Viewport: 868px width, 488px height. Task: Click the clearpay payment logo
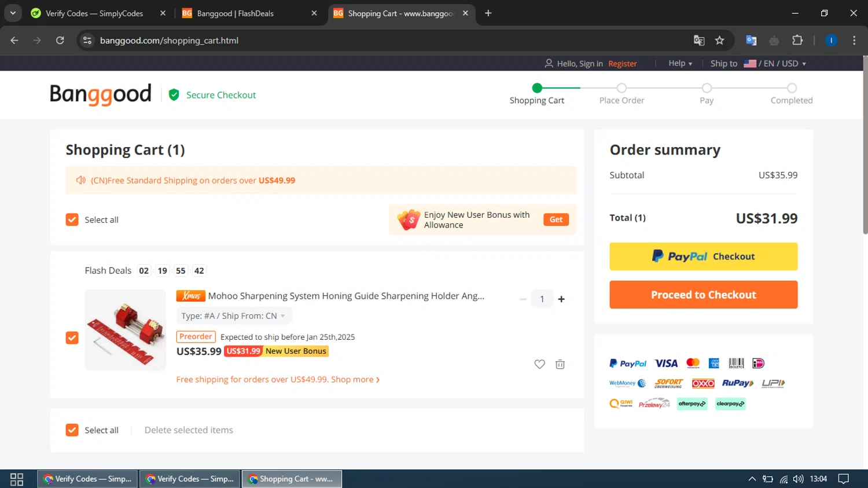(730, 403)
